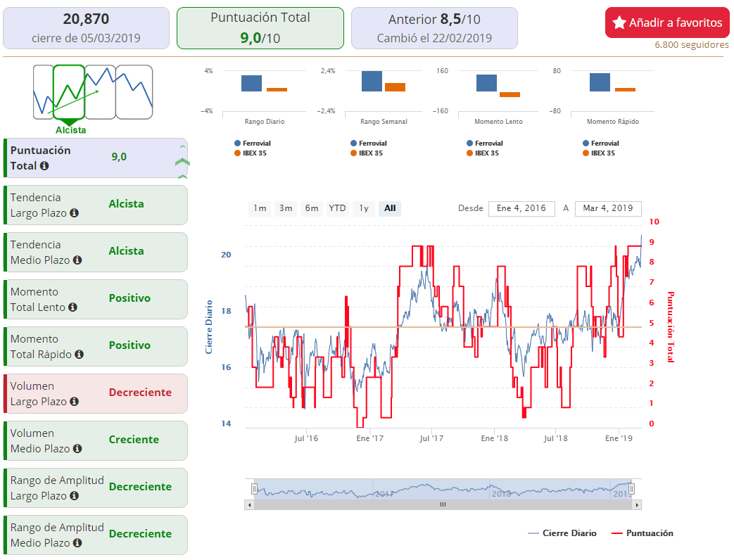This screenshot has width=734, height=560.
Task: Toggle IBEX 35 series in Momento Rápido legend
Action: [x=599, y=153]
